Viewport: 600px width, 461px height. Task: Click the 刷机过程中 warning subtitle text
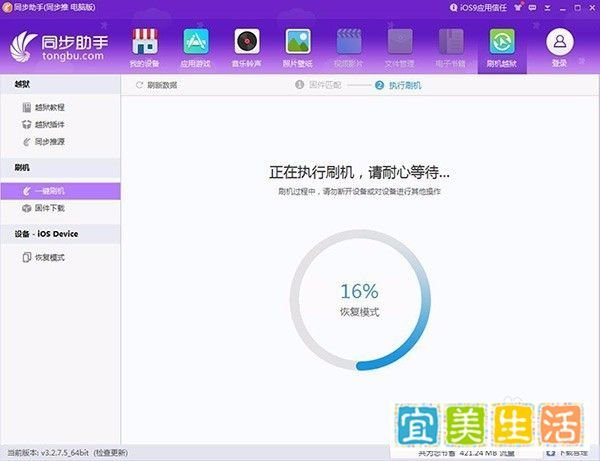click(359, 191)
